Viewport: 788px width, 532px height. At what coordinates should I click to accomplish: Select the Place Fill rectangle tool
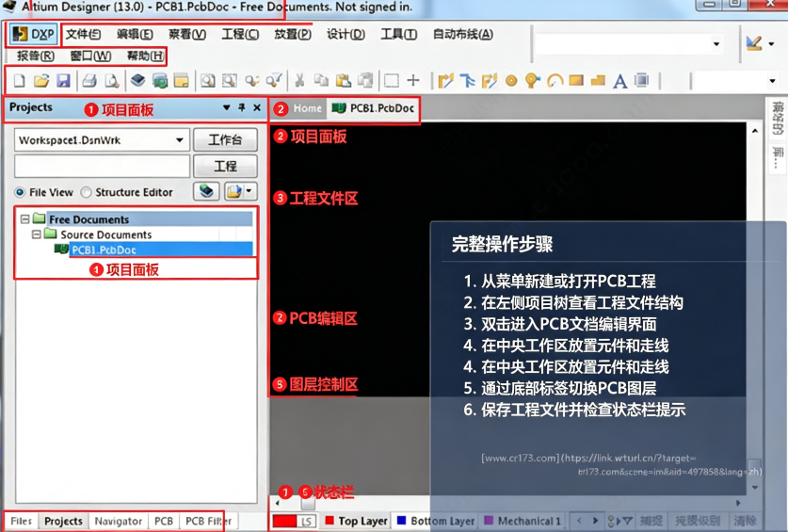(x=576, y=80)
